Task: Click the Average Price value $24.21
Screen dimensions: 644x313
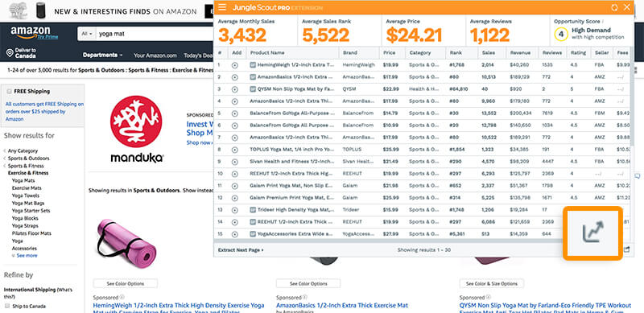Action: (x=414, y=35)
